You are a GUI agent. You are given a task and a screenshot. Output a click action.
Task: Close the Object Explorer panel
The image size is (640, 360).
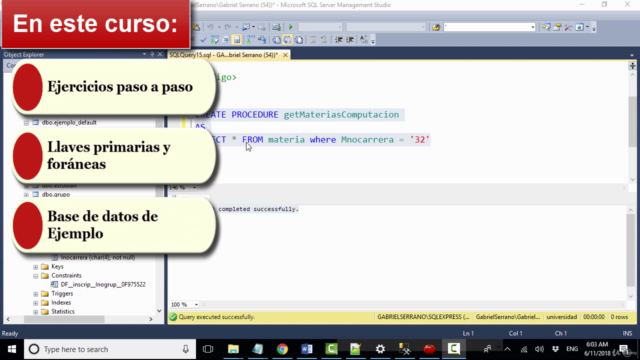160,54
